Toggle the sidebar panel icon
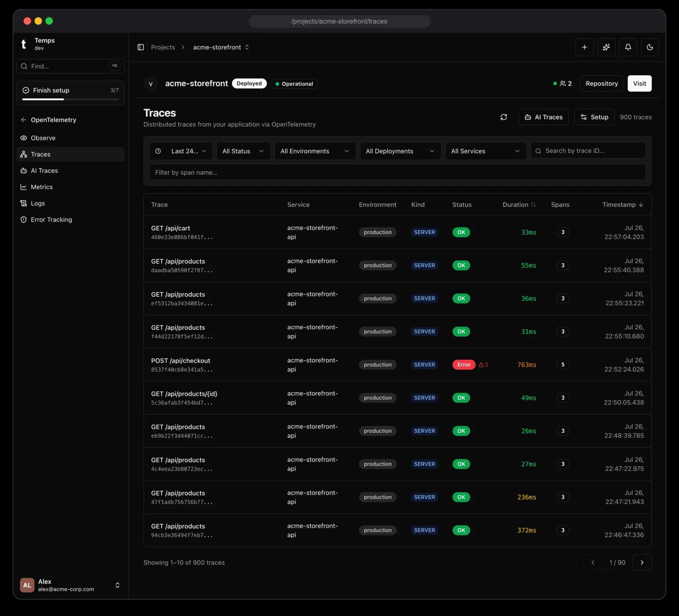The image size is (679, 616). 140,47
